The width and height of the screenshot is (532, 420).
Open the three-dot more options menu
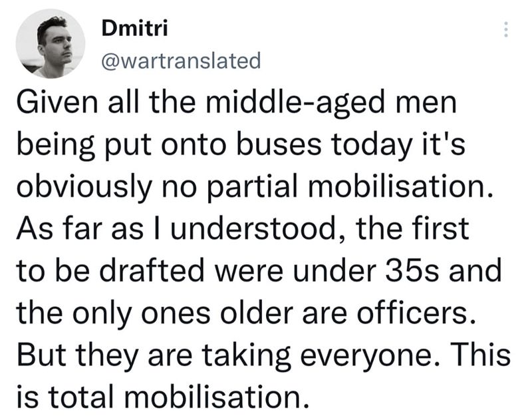tap(505, 29)
